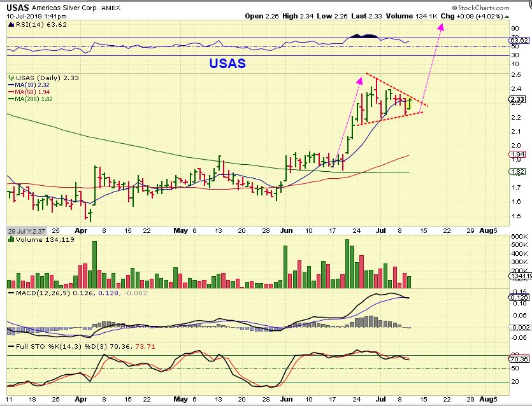
Task: Click the USAS (Daily) 2.33 legend label
Action: click(47, 78)
